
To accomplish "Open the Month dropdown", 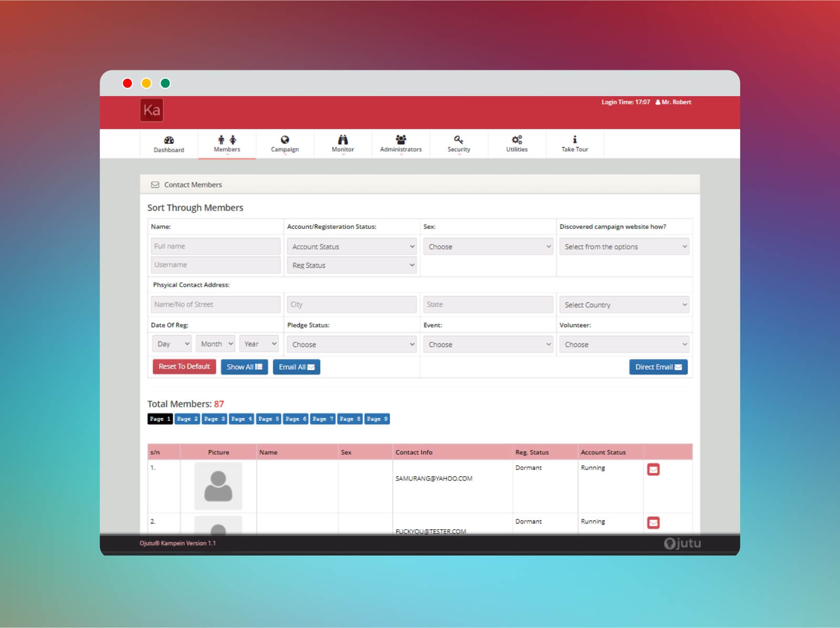I will pos(215,344).
